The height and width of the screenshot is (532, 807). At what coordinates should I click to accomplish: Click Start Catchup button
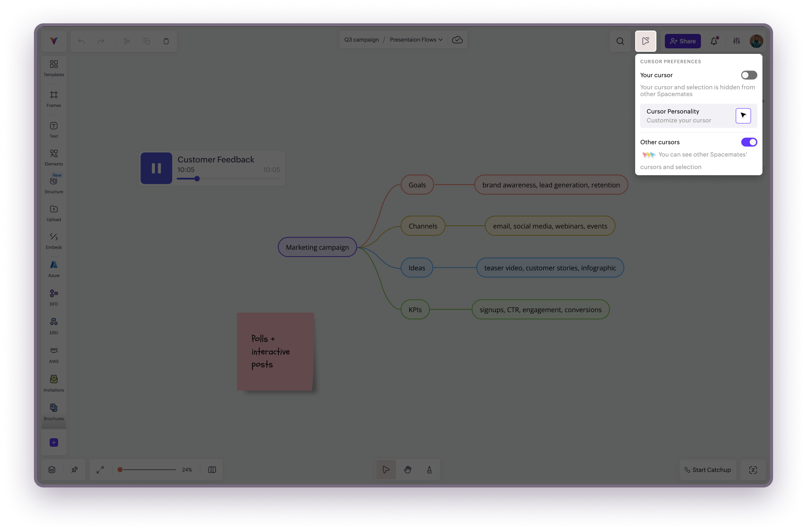[708, 470]
